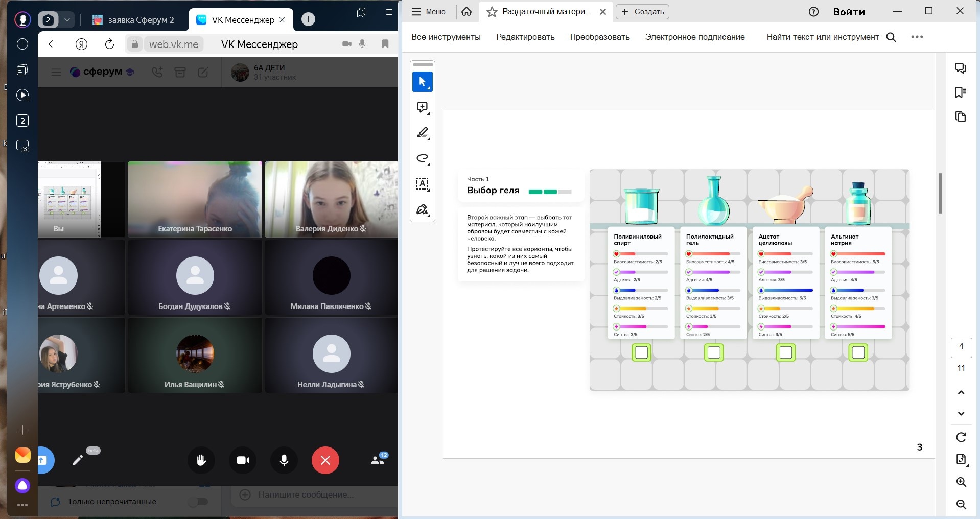980x519 pixels.
Task: Go to next page with down chevron
Action: click(x=961, y=414)
